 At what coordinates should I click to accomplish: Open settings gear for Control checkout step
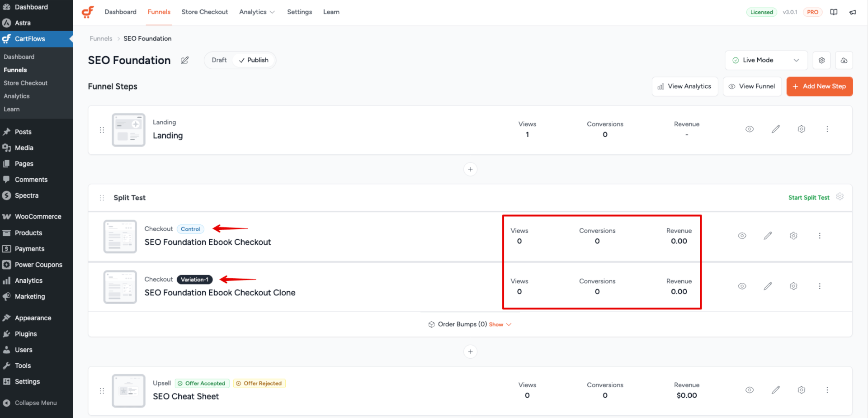(793, 236)
